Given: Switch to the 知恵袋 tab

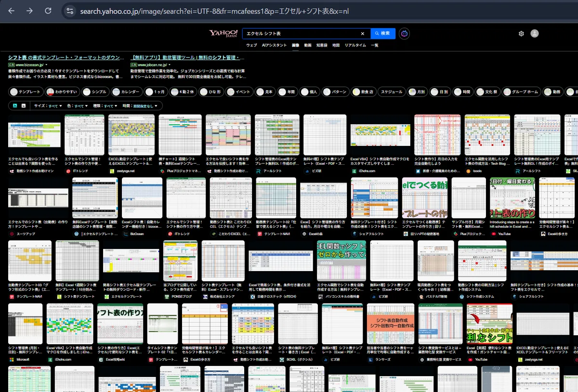Looking at the screenshot, I should coord(322,45).
